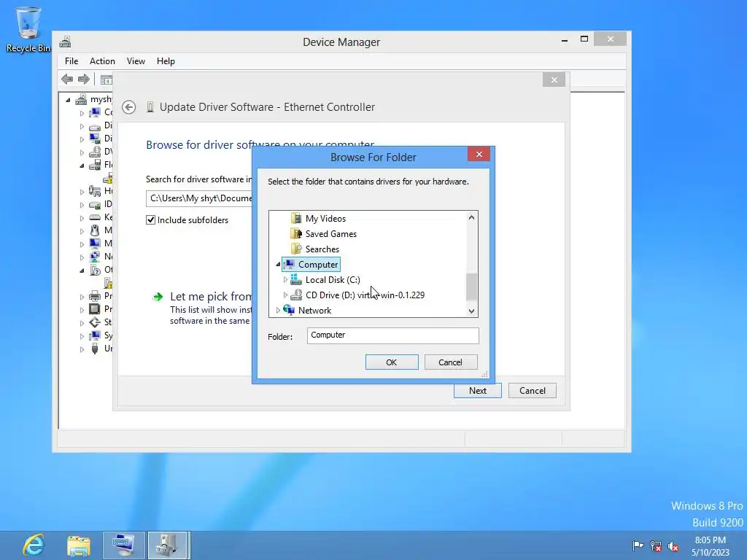
Task: Open the View menu in Device Manager
Action: pyautogui.click(x=136, y=61)
